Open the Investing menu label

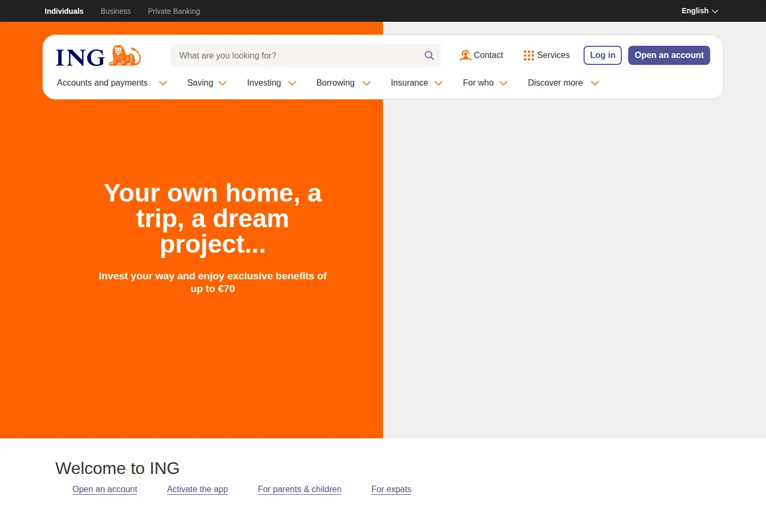pyautogui.click(x=264, y=83)
